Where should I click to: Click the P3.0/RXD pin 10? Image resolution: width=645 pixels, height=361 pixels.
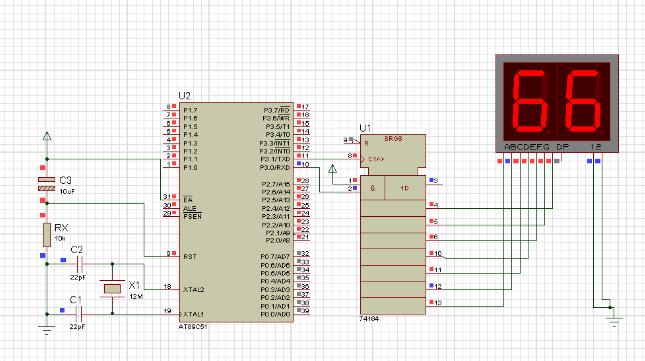tap(302, 164)
